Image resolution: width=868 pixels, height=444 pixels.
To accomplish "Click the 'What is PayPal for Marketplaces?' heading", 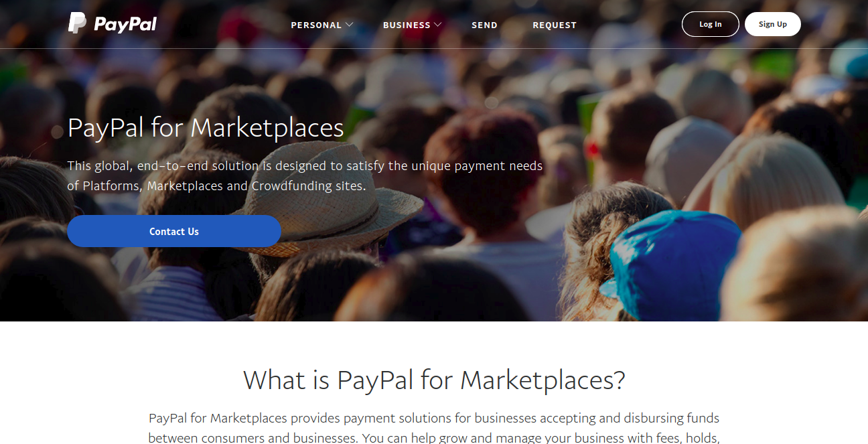I will point(434,380).
